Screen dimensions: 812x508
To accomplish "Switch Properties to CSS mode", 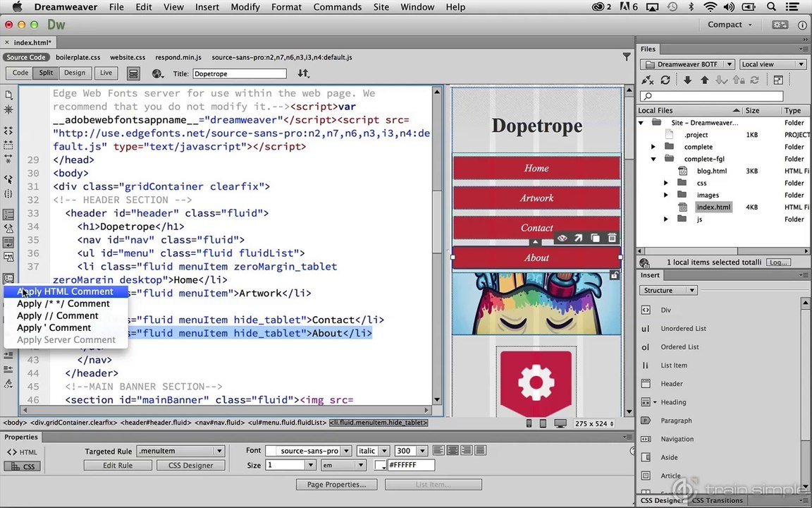I will tap(22, 466).
